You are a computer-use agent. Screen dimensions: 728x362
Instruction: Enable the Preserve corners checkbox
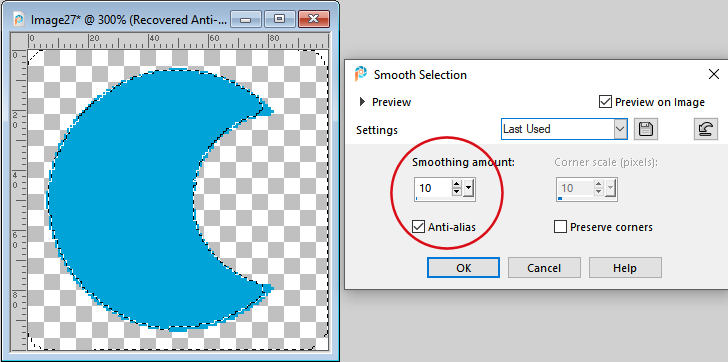[x=560, y=227]
